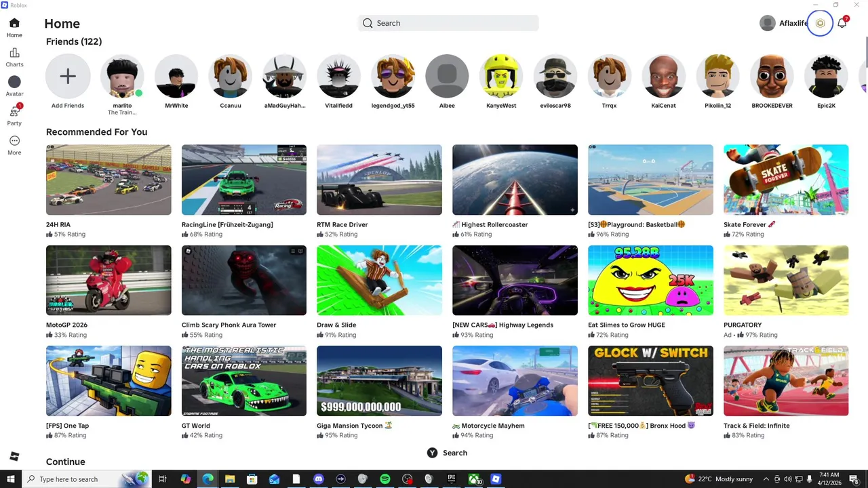Open the Playground: Basketball thumbnail
The width and height of the screenshot is (868, 488).
point(650,180)
